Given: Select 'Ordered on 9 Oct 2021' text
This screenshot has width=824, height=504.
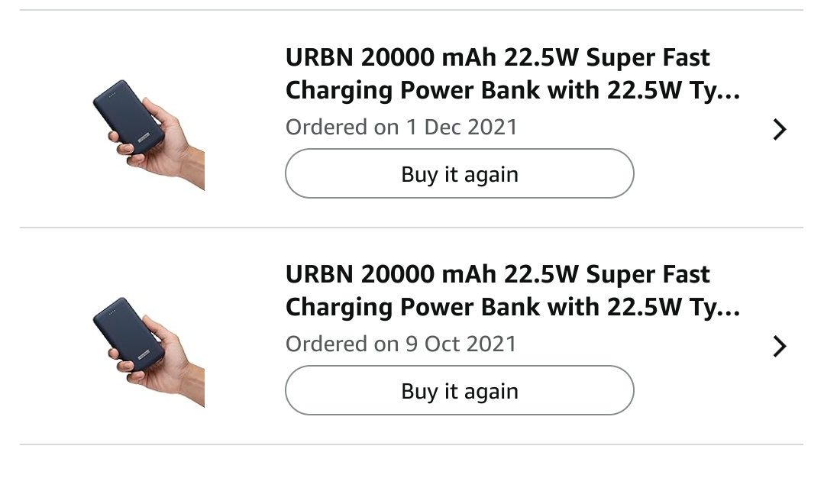Looking at the screenshot, I should pyautogui.click(x=402, y=344).
